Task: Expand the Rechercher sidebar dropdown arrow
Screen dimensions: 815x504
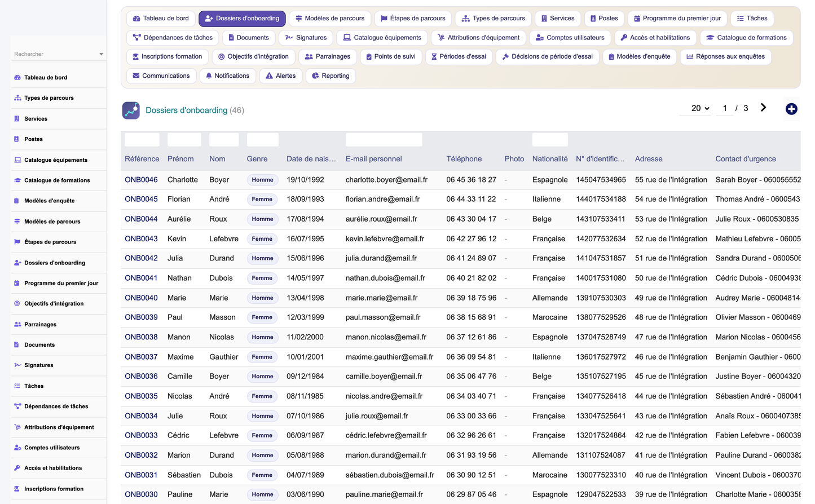Action: (101, 54)
